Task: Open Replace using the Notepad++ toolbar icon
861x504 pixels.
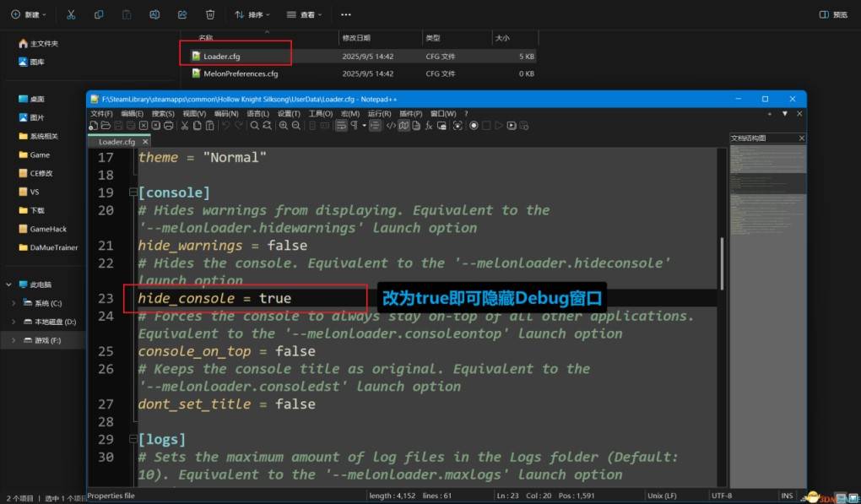Action: click(x=267, y=126)
